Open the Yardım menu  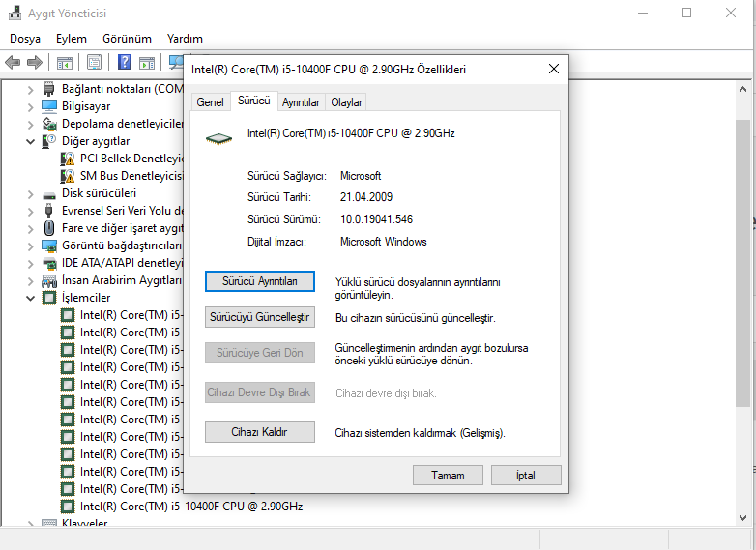pos(185,39)
